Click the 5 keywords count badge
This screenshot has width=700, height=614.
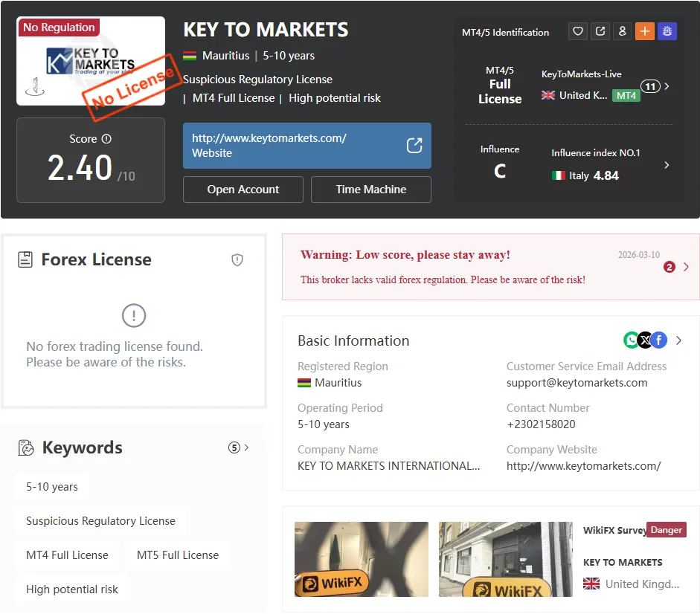pos(234,447)
